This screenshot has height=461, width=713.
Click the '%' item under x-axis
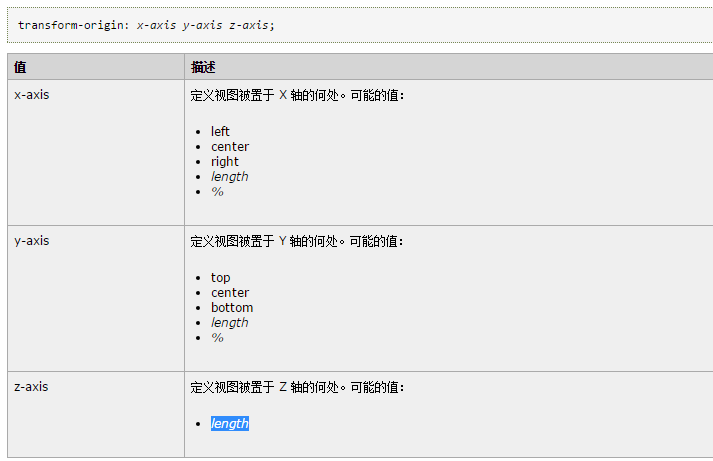tap(217, 191)
